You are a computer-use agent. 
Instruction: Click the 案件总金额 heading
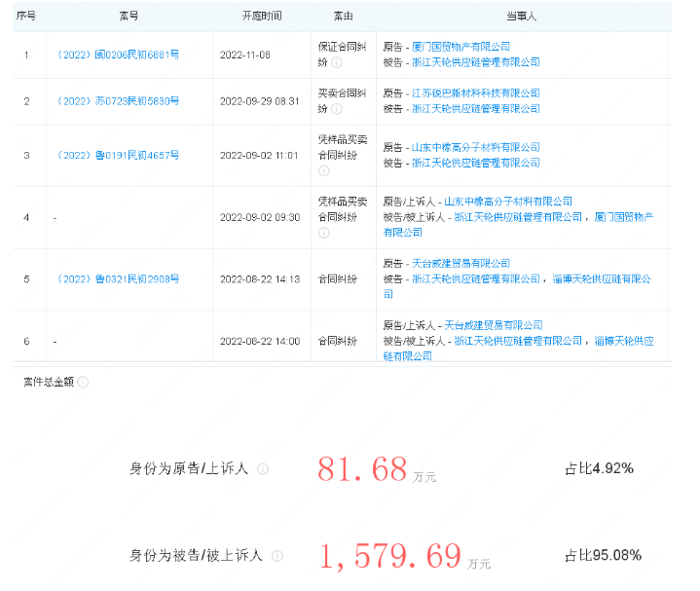coord(49,382)
